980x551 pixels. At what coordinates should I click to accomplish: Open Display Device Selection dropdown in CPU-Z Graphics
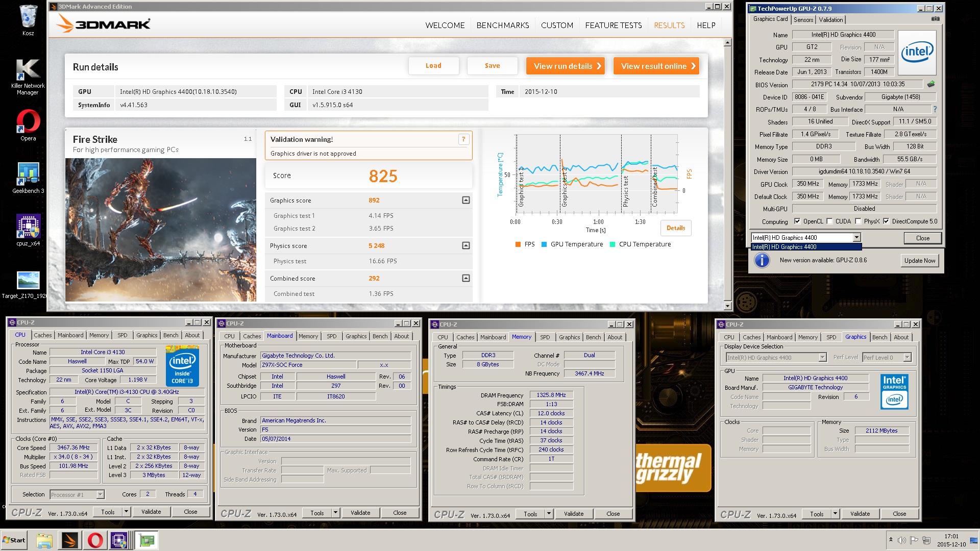(822, 358)
